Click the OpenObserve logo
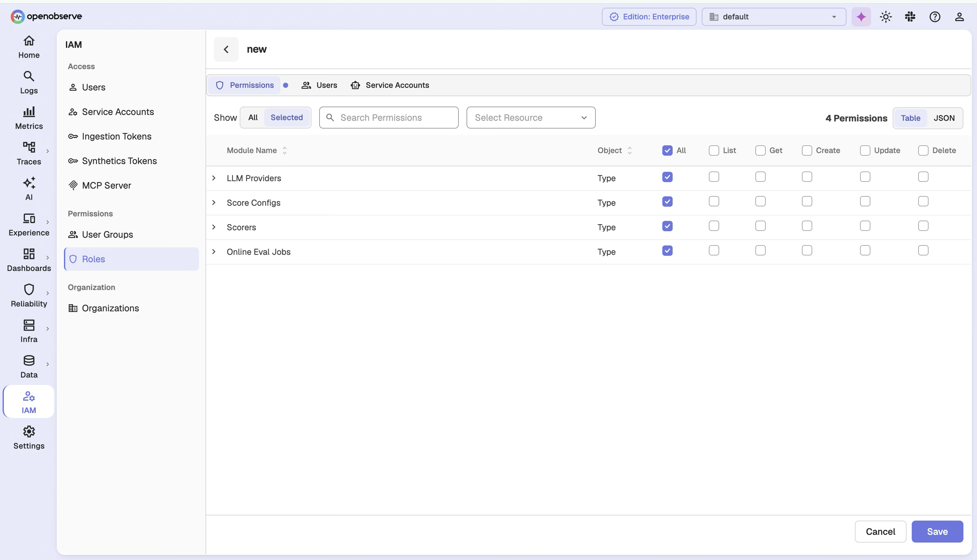This screenshot has height=560, width=977. coord(46,16)
